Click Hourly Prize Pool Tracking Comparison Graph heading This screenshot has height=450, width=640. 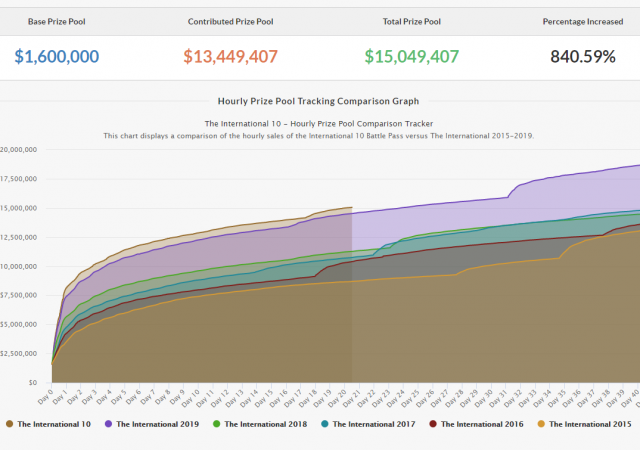(319, 101)
